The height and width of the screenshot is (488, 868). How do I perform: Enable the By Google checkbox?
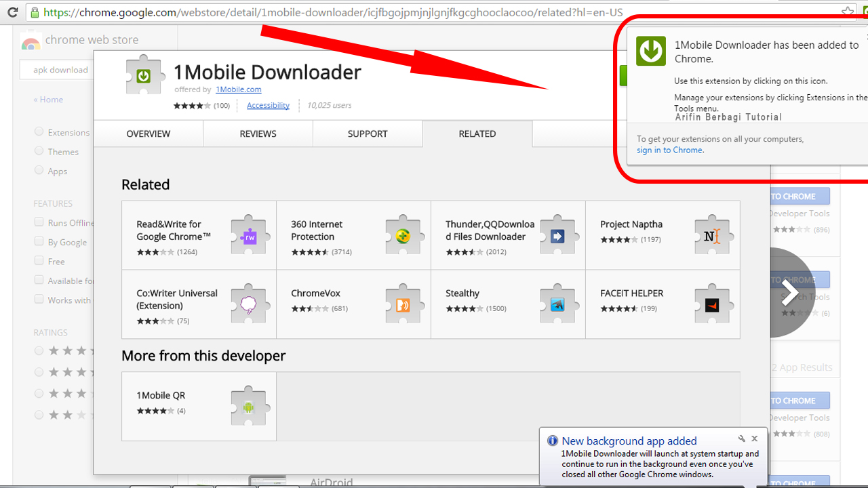tap(39, 241)
